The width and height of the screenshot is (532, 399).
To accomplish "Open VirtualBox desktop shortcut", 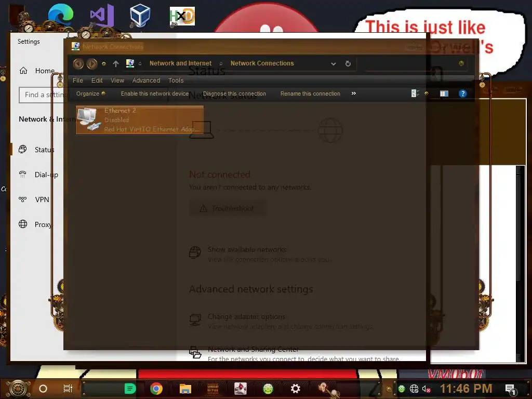I will coord(140,15).
